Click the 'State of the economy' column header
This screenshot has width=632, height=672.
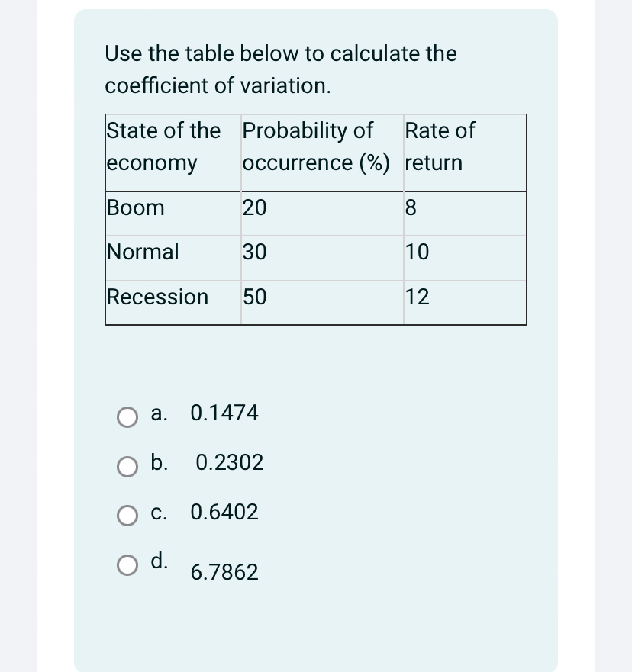coord(163,146)
